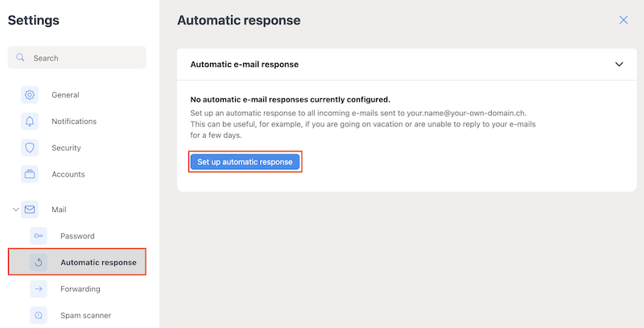The height and width of the screenshot is (328, 644).
Task: Open the Password settings entry
Action: click(77, 236)
